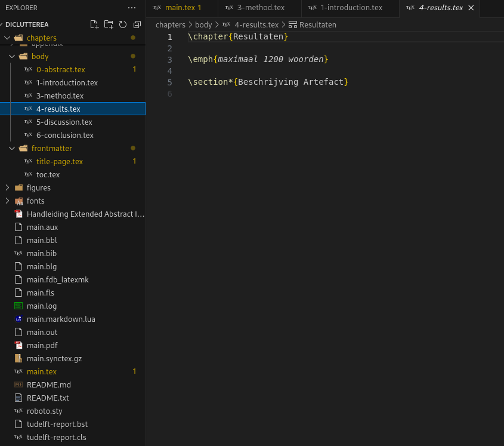
Task: Expand the fonts folder
Action: coord(8,201)
